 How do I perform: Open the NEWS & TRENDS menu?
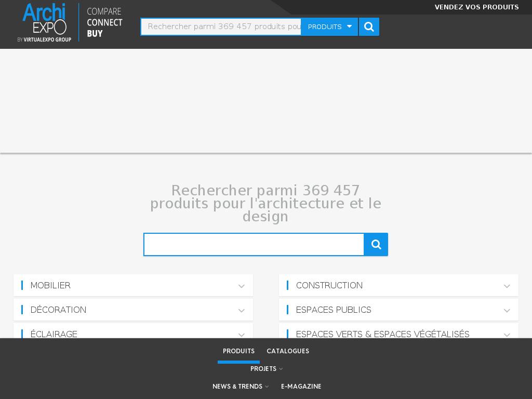(x=240, y=387)
